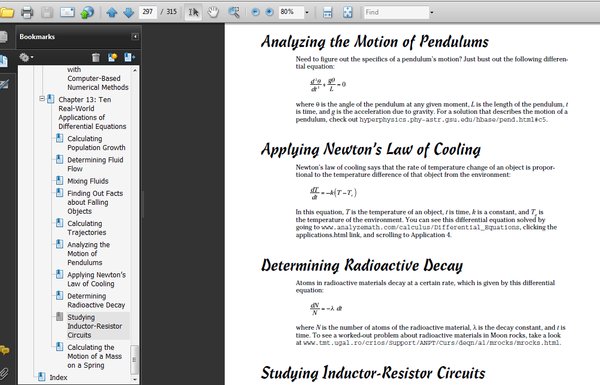Collapse the Bookmarks panel with arrow button

[135, 36]
